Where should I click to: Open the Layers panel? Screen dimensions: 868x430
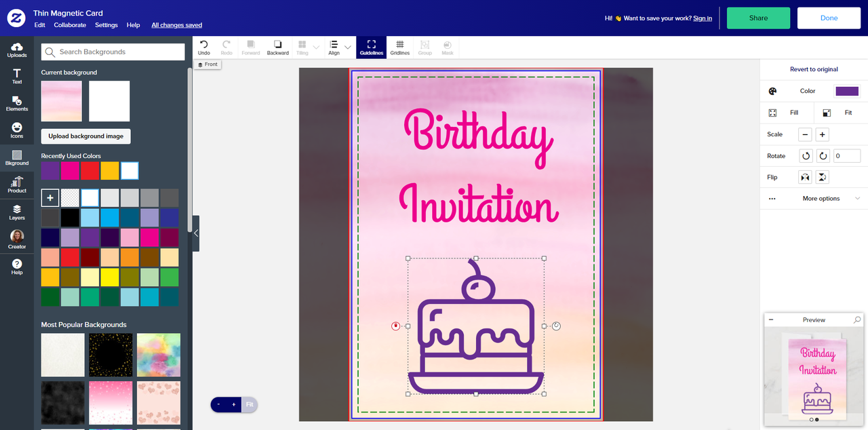click(17, 212)
